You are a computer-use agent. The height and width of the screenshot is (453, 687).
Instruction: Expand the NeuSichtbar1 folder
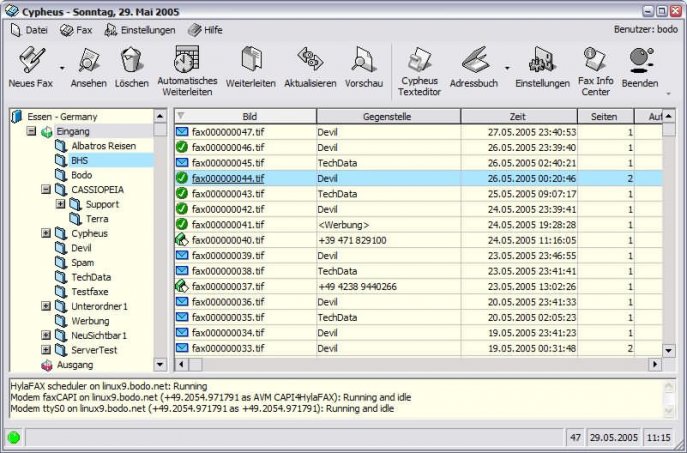(x=46, y=336)
